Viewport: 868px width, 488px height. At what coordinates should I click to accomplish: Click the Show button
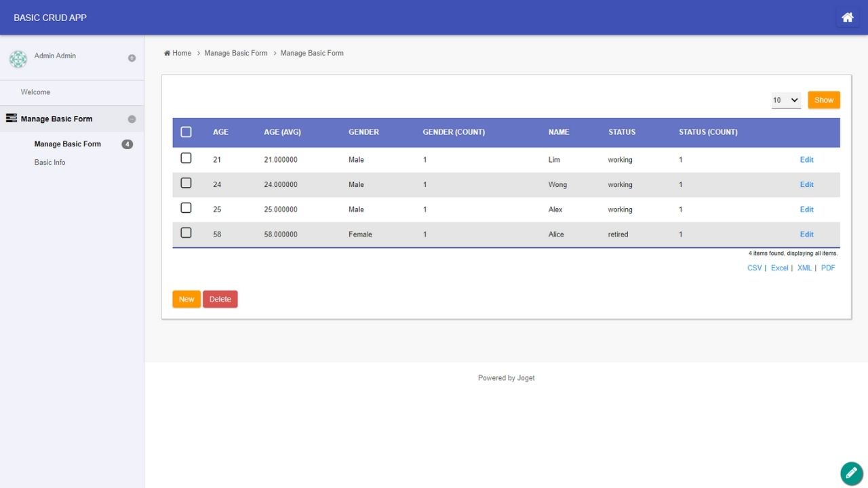pos(823,100)
